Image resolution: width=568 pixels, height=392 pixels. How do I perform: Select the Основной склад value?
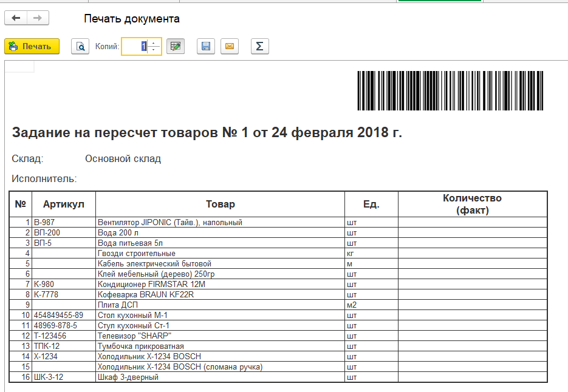coord(123,158)
